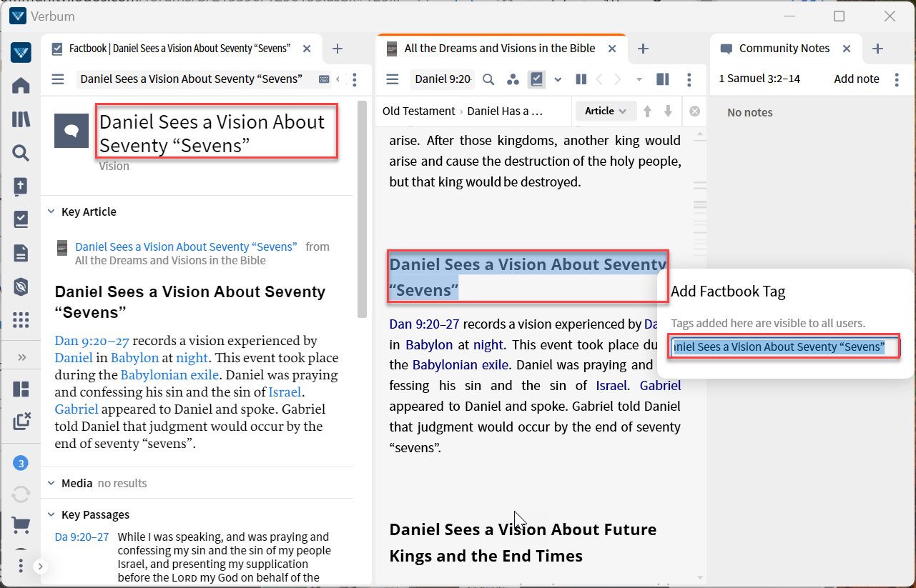Click the Daniel 9:20 reference box
Viewport: 916px width, 588px height.
[443, 79]
